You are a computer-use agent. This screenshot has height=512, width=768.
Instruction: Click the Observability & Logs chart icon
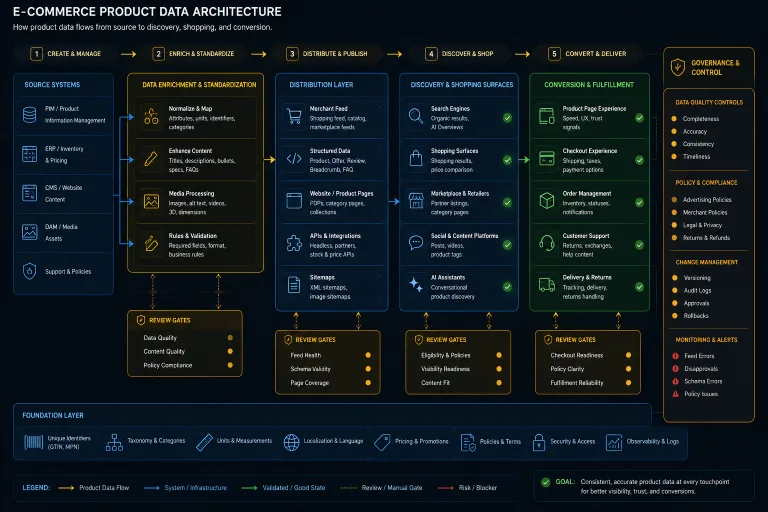tap(614, 442)
